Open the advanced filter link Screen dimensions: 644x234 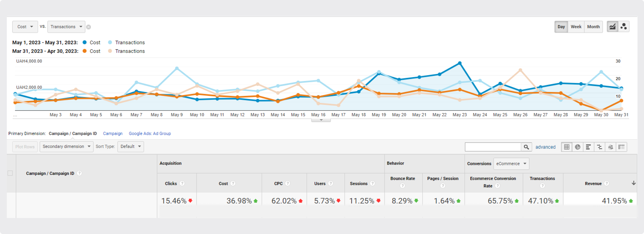click(545, 147)
